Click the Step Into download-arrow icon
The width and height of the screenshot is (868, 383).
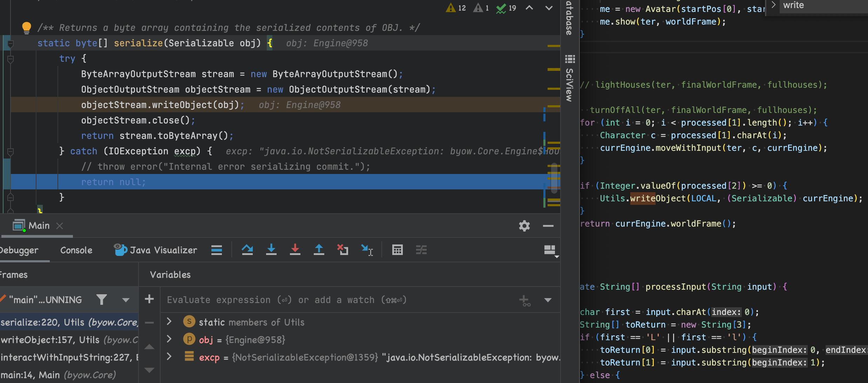(x=271, y=250)
